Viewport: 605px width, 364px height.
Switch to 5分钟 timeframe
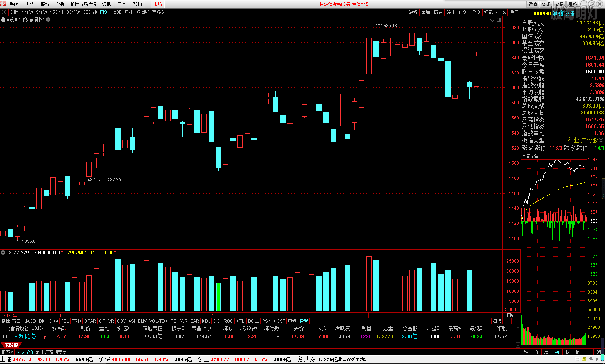coord(41,12)
